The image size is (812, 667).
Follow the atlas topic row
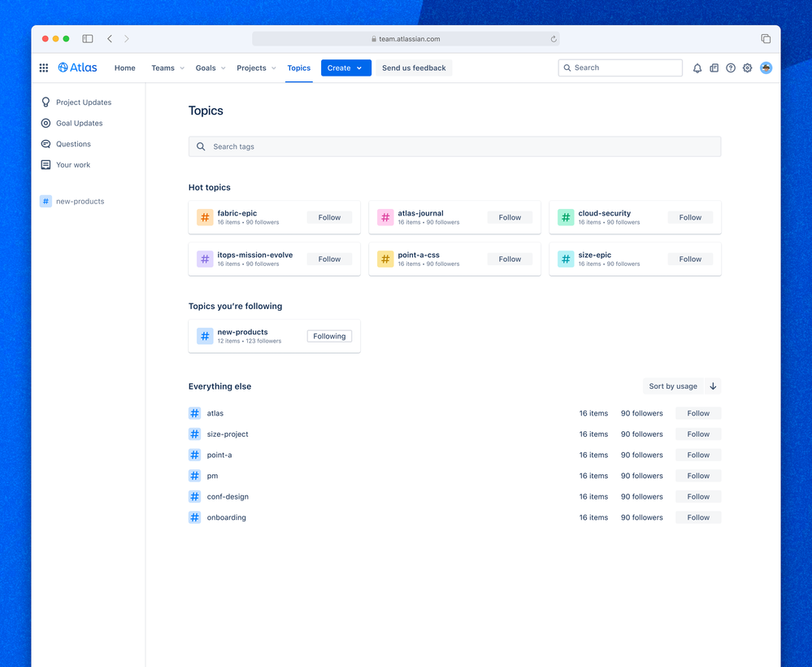(x=698, y=413)
